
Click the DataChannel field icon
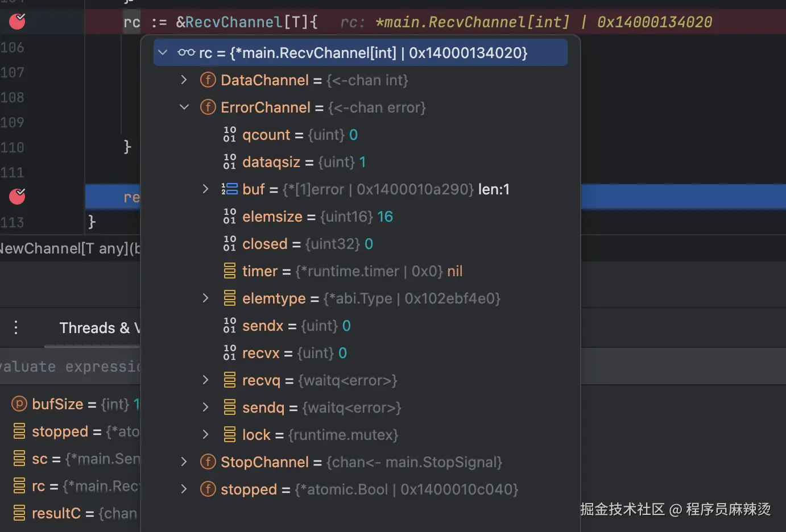(208, 80)
